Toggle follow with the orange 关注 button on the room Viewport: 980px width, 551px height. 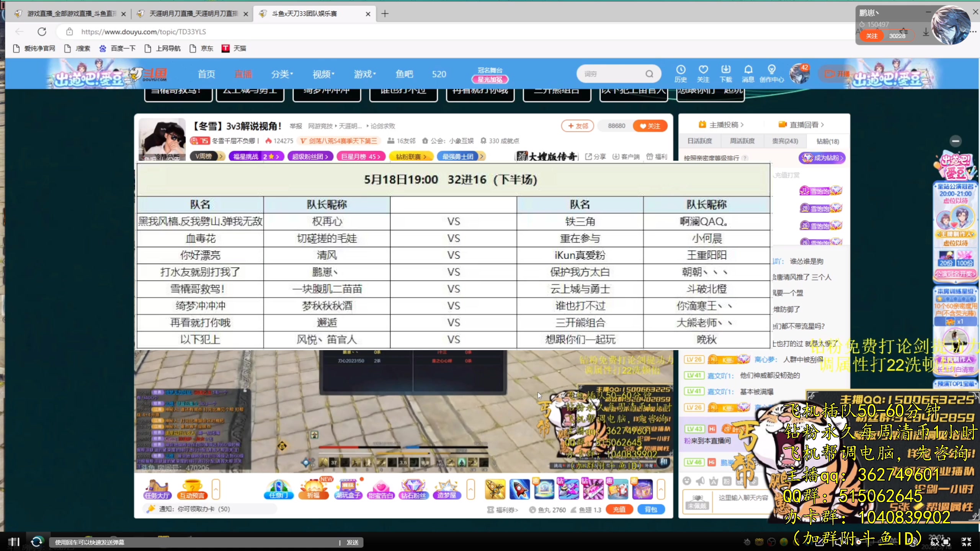pos(650,126)
